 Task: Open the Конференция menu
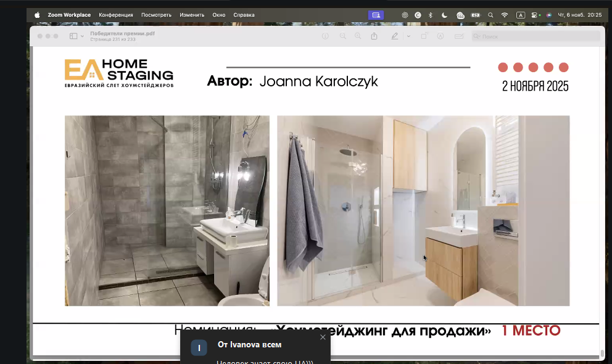116,15
